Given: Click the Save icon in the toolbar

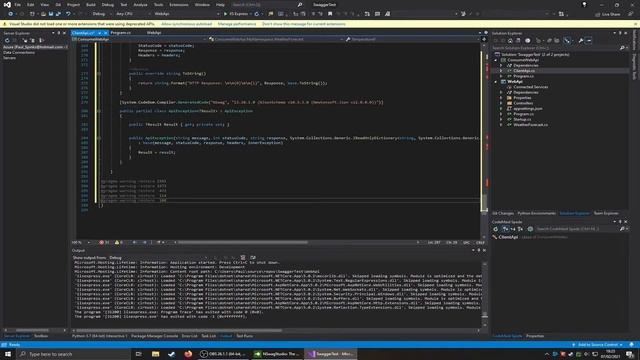Looking at the screenshot, I should click(x=51, y=14).
